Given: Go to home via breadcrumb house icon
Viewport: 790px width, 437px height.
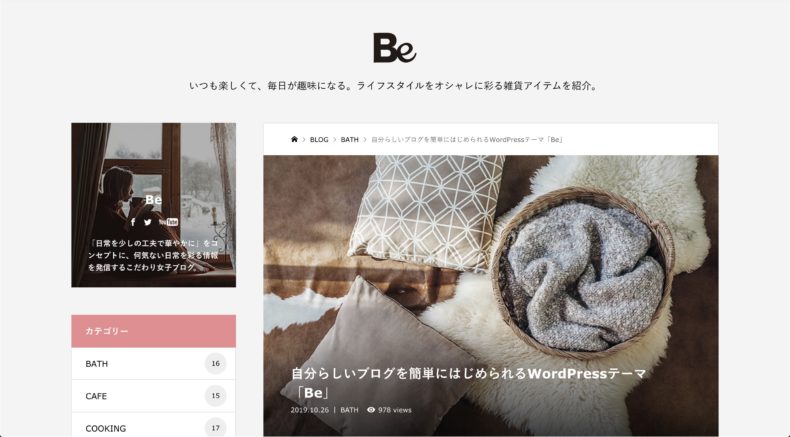Looking at the screenshot, I should click(294, 139).
